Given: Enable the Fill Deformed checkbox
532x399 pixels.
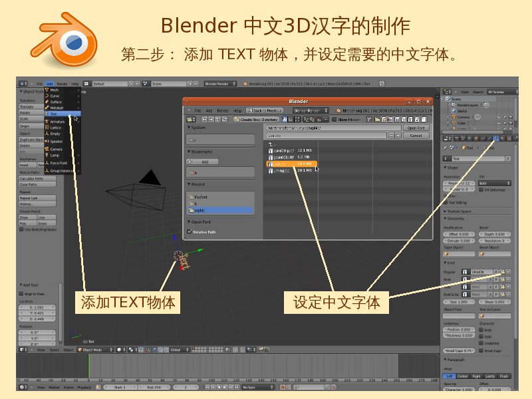Looking at the screenshot, I should click(481, 190).
